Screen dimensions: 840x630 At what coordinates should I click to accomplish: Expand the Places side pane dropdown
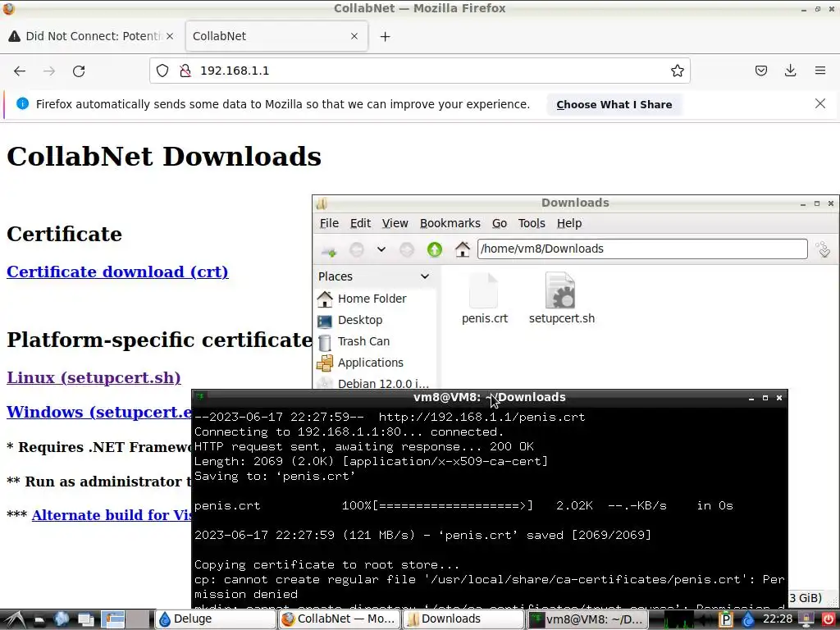[425, 276]
